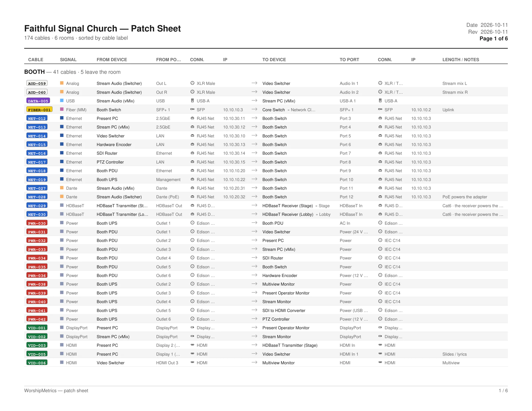Viewport: 532px width, 411px height.
Task: Click the Page 1 of 6 indicator
Action: coord(493,39)
